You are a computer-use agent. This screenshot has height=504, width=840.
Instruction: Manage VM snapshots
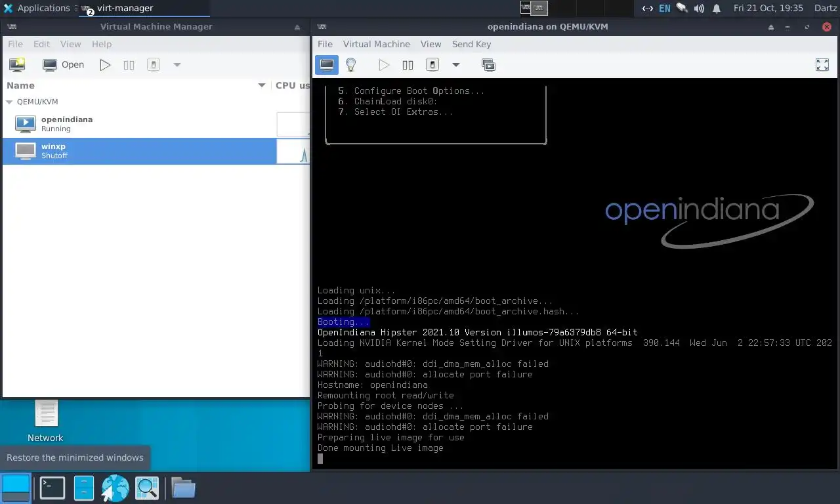(x=488, y=65)
